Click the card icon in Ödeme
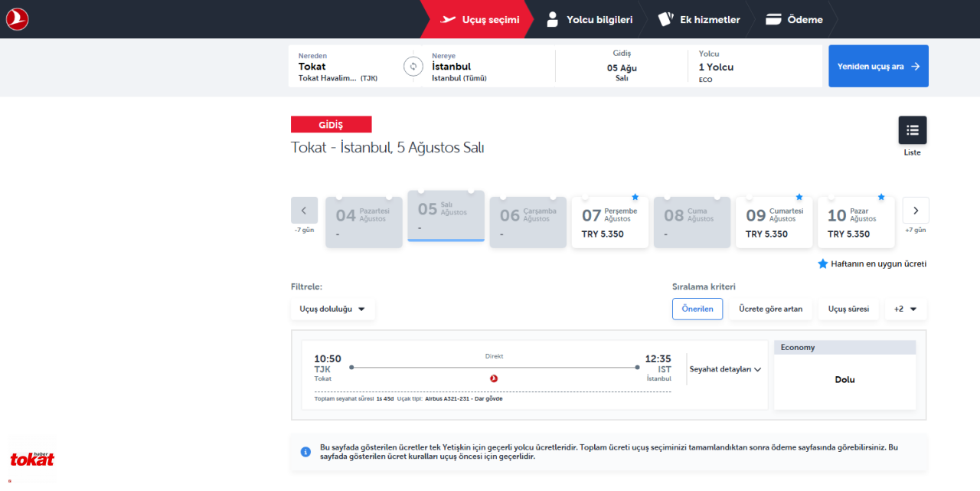The image size is (980, 491). (773, 19)
